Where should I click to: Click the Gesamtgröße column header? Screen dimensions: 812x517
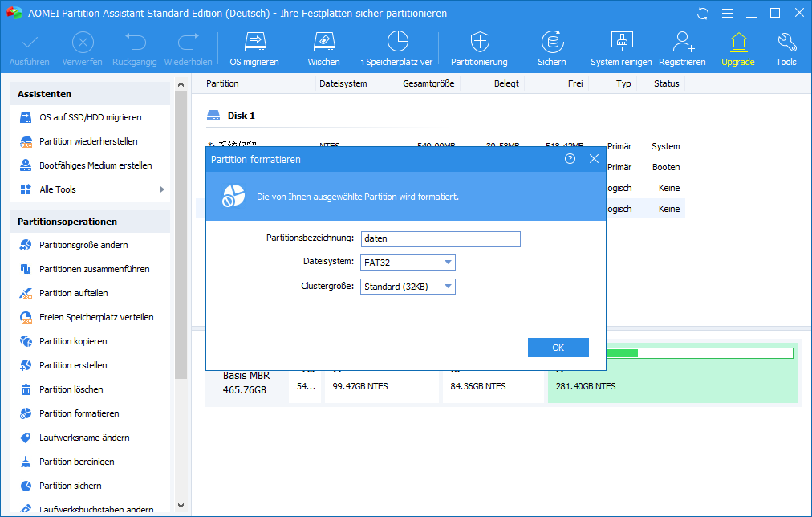pyautogui.click(x=428, y=83)
